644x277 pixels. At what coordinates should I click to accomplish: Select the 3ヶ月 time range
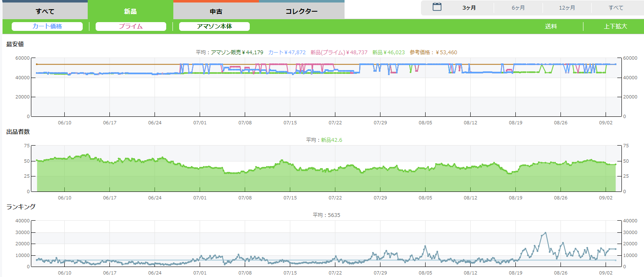[x=469, y=8]
